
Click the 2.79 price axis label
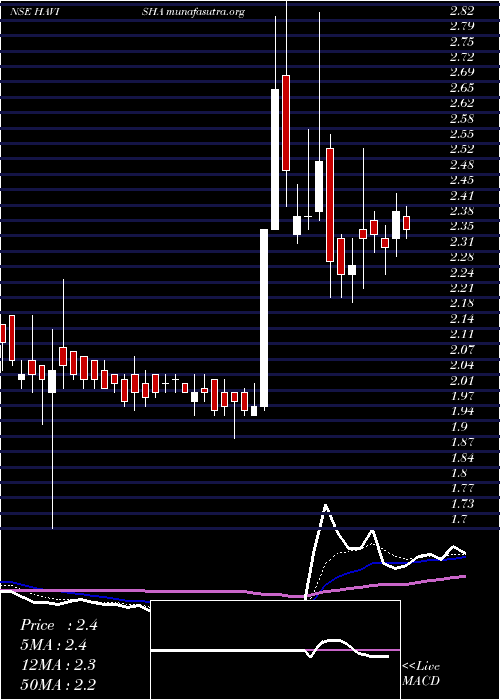coord(462,27)
